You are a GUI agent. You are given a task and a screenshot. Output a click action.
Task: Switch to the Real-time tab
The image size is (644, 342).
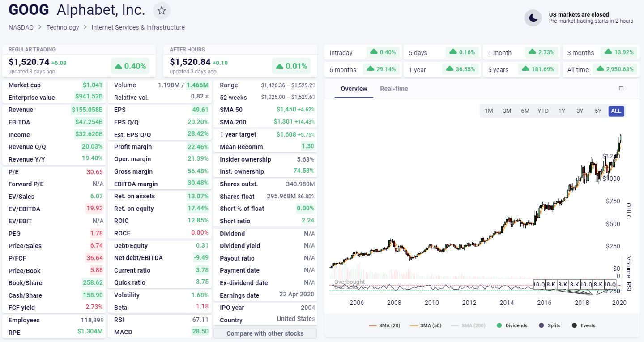394,89
